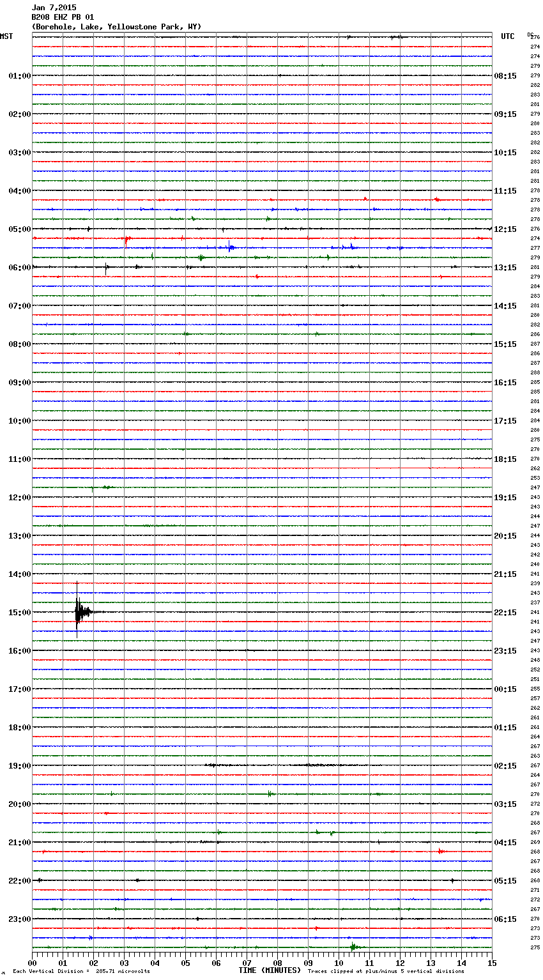543x980 pixels.
Task: Select the 01:00 MST hour label
Action: tap(20, 76)
